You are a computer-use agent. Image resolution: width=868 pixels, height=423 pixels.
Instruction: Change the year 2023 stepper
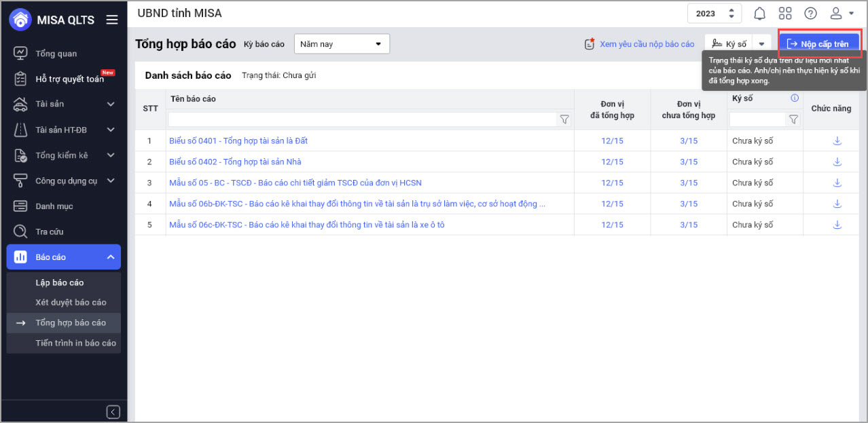click(731, 14)
